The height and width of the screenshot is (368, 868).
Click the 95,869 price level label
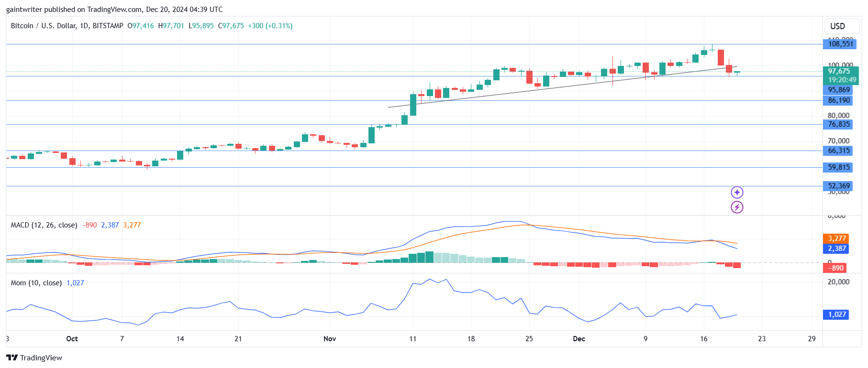839,90
